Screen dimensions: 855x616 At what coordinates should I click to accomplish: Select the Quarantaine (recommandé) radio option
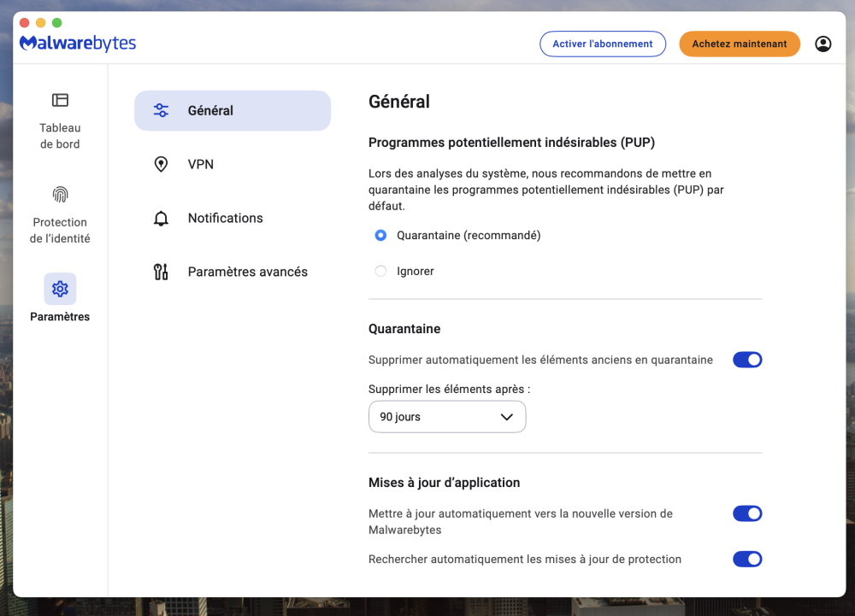coord(381,235)
